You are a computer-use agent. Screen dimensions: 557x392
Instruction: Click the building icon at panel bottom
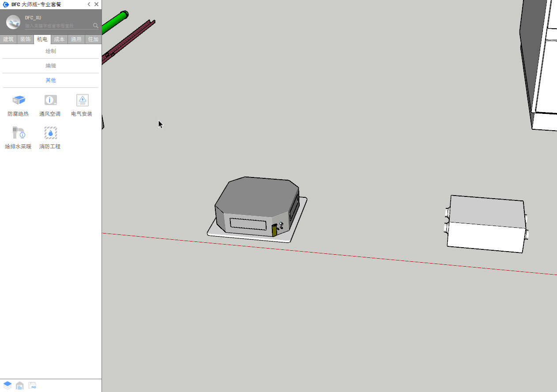tap(20, 385)
